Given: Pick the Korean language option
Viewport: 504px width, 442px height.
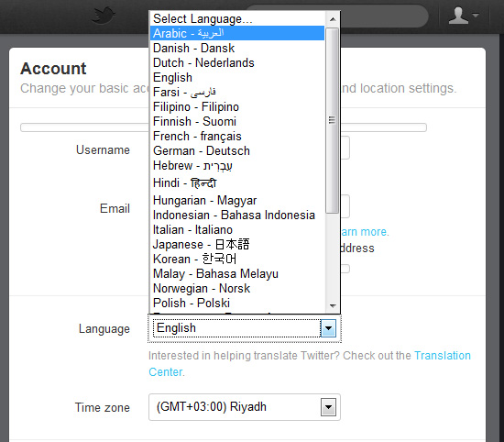Looking at the screenshot, I should tap(237, 259).
